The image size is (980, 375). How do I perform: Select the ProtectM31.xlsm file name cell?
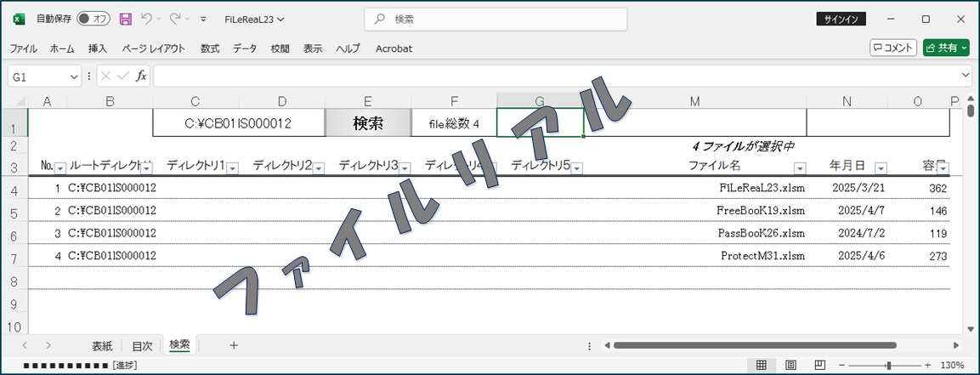(695, 256)
